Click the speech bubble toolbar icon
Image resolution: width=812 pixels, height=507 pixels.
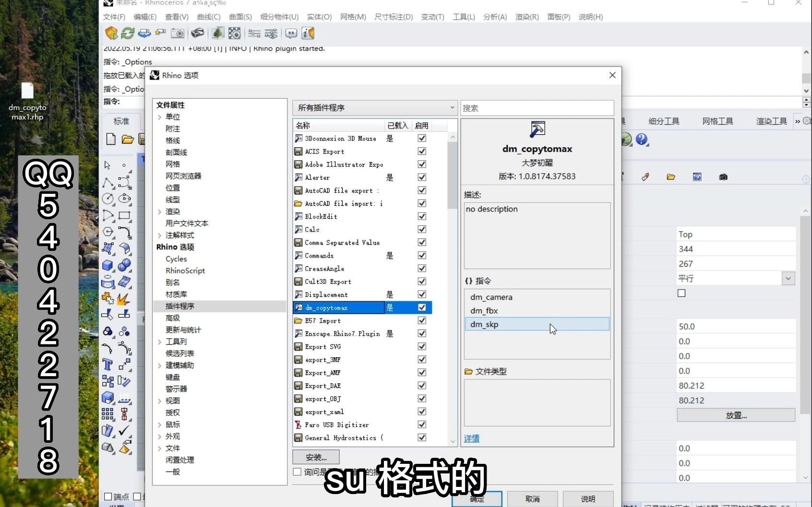pos(291,33)
